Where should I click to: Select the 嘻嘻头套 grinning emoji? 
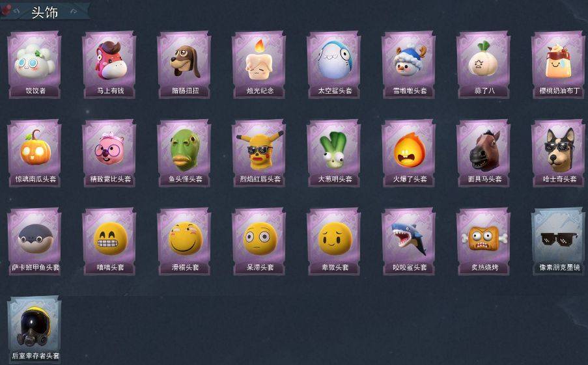coord(109,241)
